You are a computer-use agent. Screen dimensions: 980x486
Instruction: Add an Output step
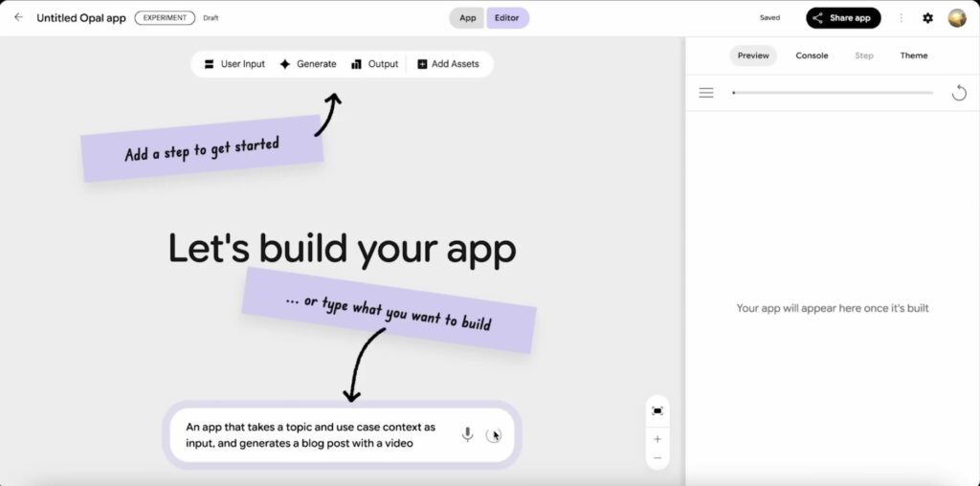[375, 64]
